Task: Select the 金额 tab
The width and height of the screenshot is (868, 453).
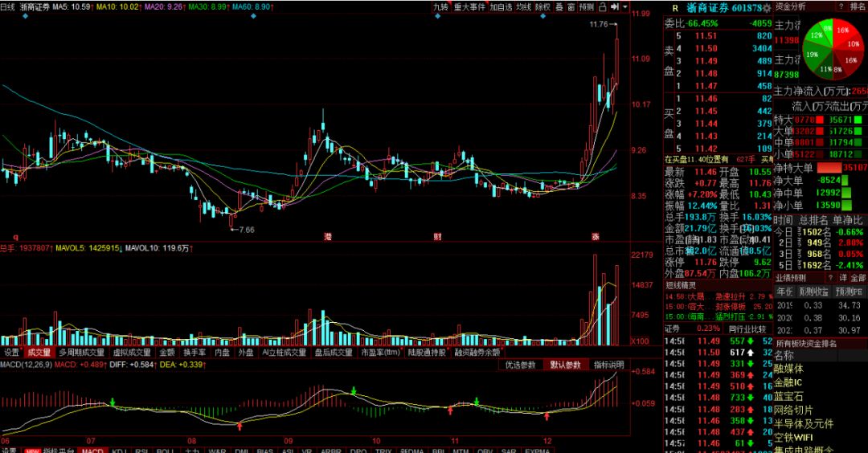Action: (x=167, y=353)
